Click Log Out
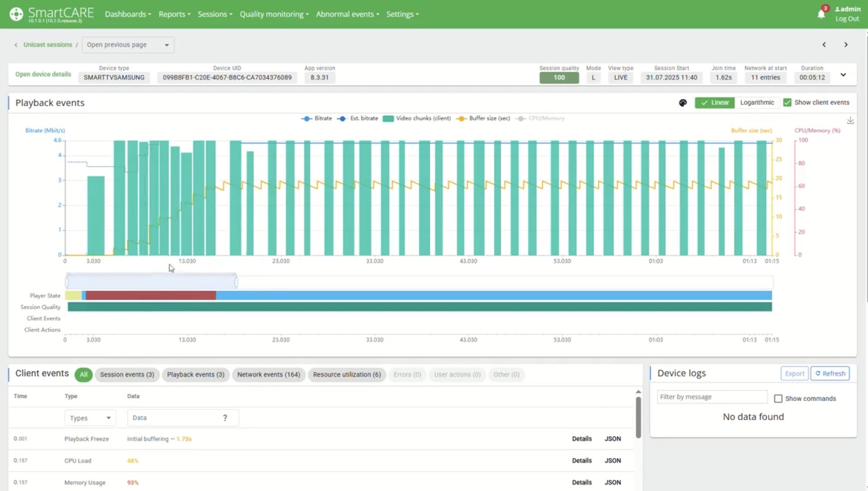 tap(847, 19)
